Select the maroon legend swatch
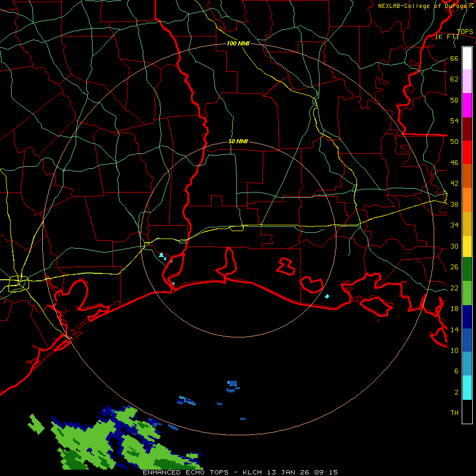The image size is (476, 476). pos(467,129)
